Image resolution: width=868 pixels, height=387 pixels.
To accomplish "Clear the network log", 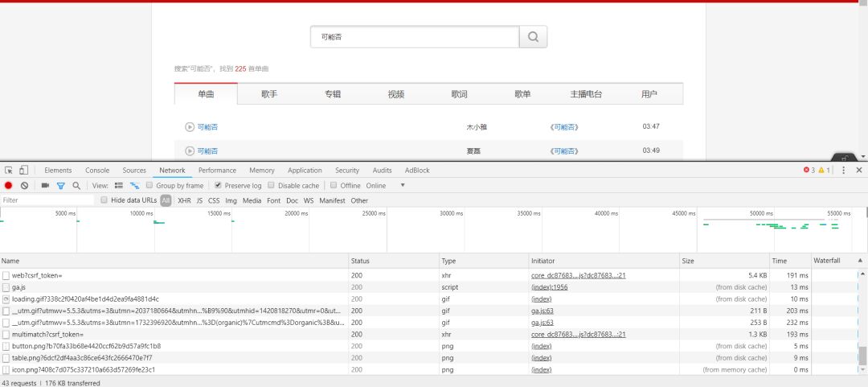I will (x=24, y=186).
